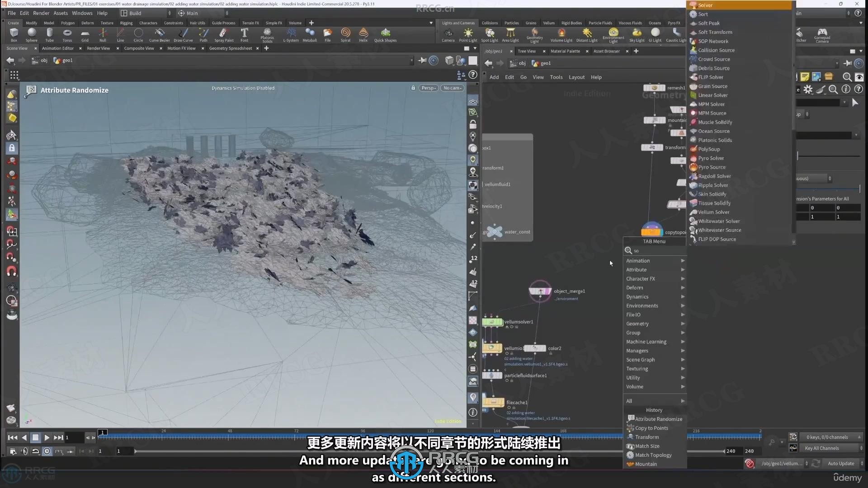Select the Box shelf tool
This screenshot has height=488, width=868.
(x=14, y=35)
